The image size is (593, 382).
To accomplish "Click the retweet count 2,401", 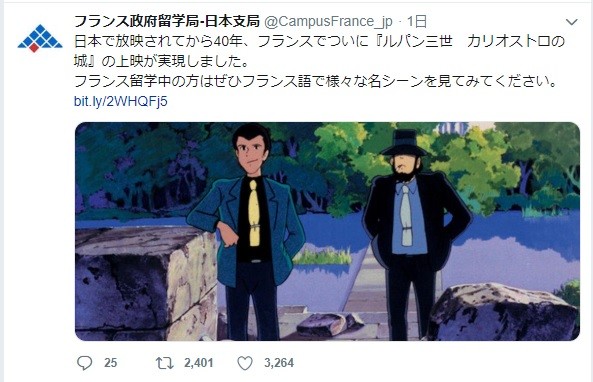I will 199,363.
